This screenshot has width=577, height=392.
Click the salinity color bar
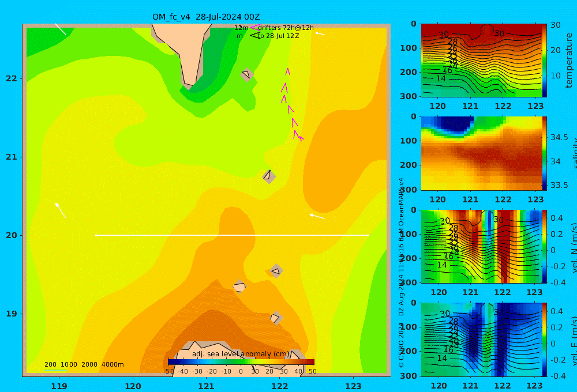pos(545,153)
